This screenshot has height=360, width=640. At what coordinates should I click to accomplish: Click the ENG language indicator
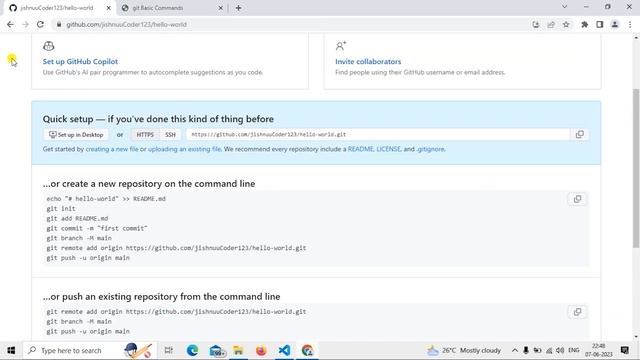click(573, 350)
